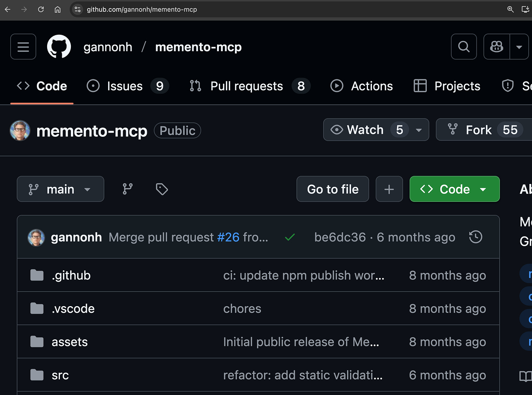The width and height of the screenshot is (532, 395).
Task: Open 'refactor: add static validati...' commit
Action: (x=303, y=375)
